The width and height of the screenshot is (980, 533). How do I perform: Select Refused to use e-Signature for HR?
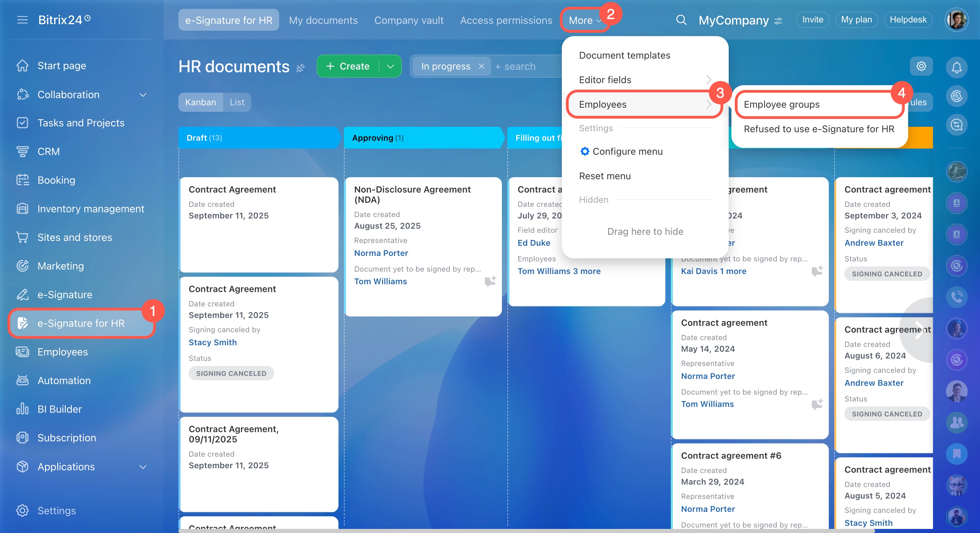click(819, 129)
